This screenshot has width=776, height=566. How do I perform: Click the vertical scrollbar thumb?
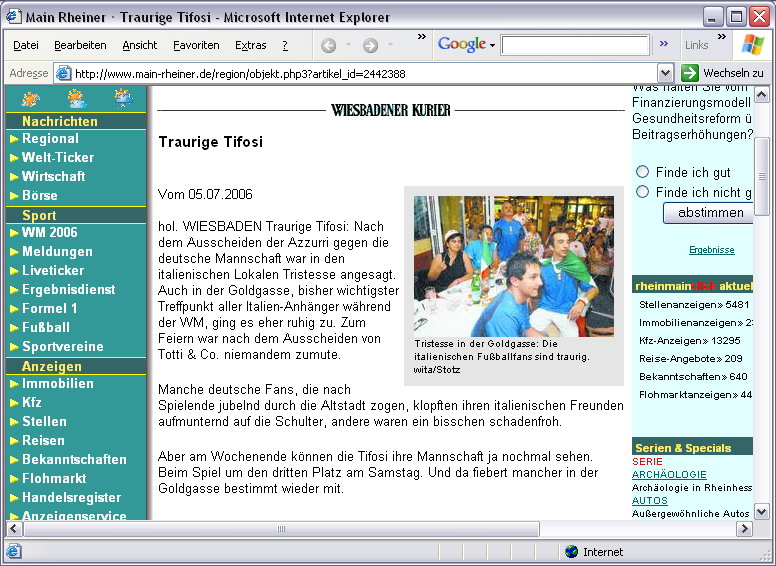point(762,176)
